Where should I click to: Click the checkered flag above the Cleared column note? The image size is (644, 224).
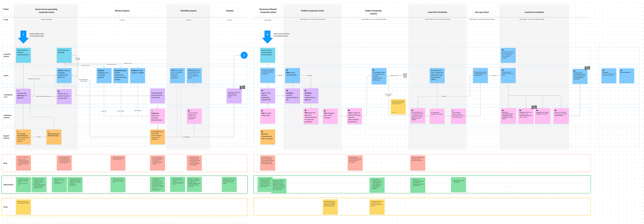(242, 87)
